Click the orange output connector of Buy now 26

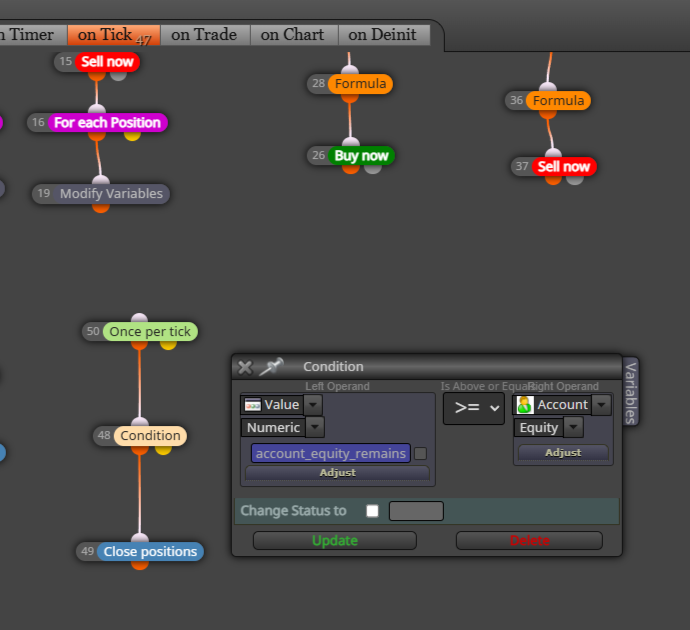click(x=351, y=169)
